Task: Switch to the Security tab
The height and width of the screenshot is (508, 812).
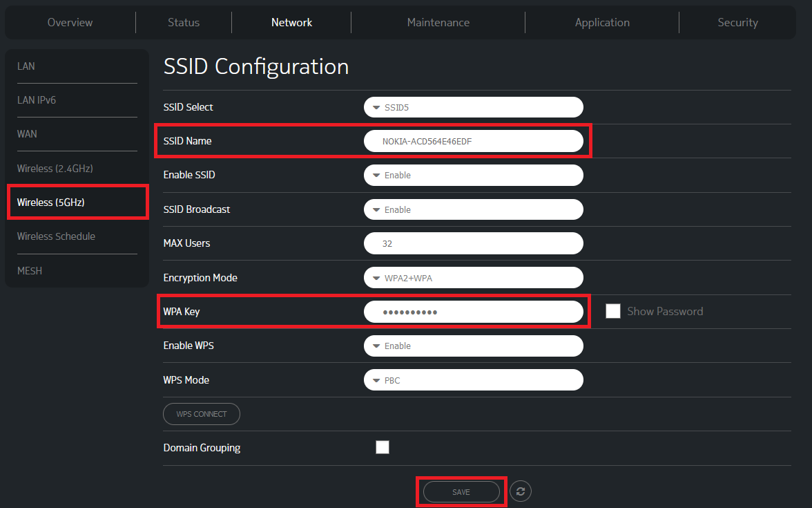Action: [737, 22]
